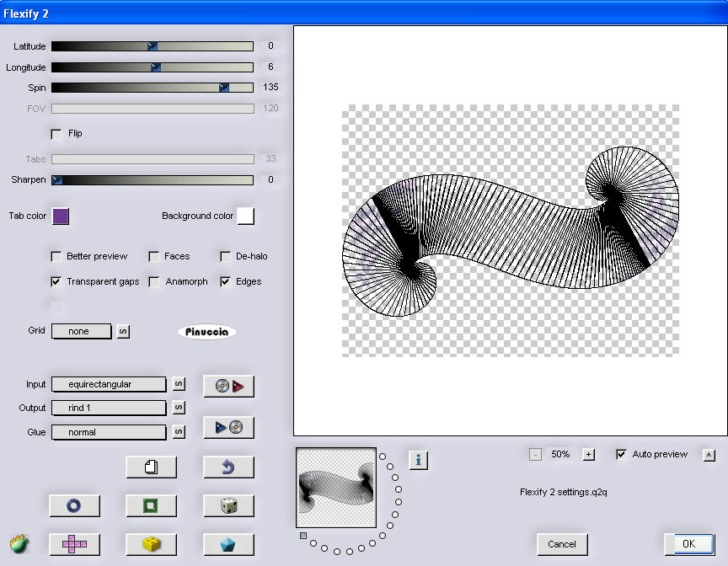
Task: Click the purple Tab color swatch
Action: click(x=61, y=216)
